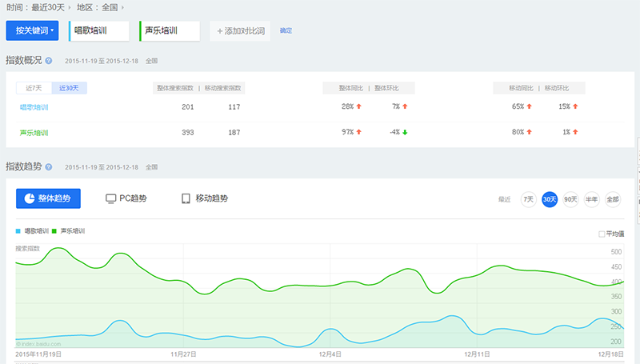Click help icon beside 指数概况
Screen dimensions: 640x364
(x=49, y=61)
